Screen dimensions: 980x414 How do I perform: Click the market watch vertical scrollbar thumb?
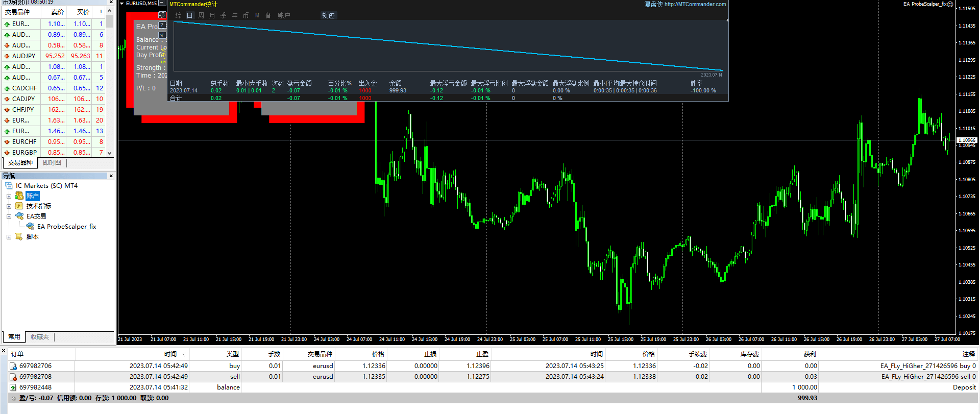(109, 21)
